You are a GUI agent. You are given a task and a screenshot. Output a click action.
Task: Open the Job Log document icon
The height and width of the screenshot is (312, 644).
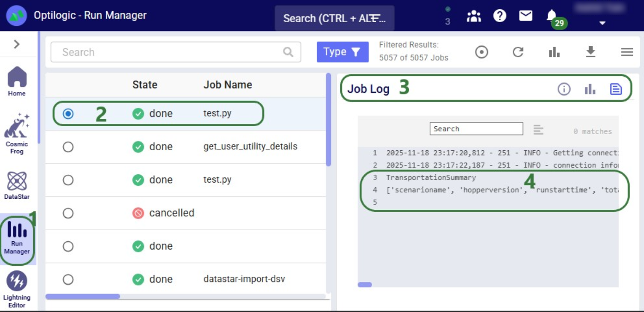[x=616, y=89]
